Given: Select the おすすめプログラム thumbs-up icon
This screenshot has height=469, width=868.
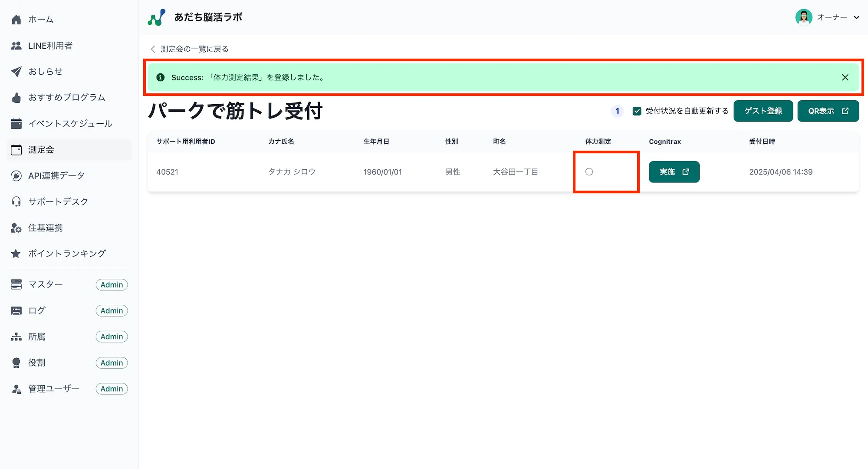Looking at the screenshot, I should point(16,97).
